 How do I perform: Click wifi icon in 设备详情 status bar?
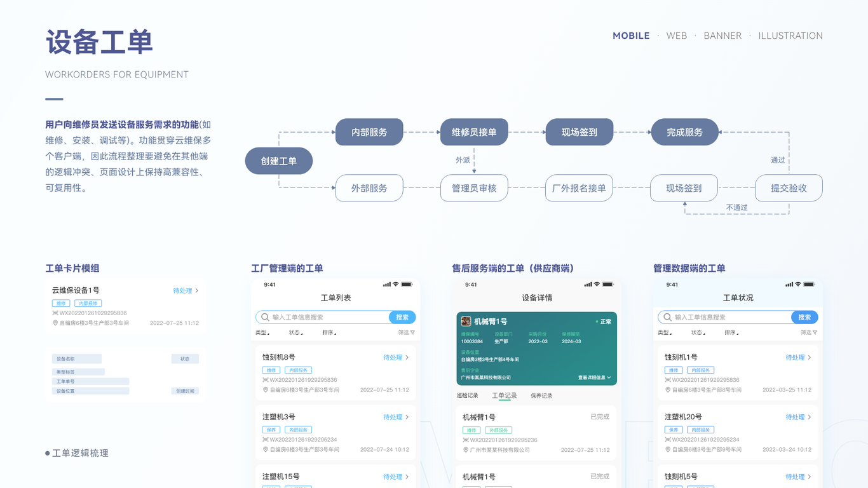pyautogui.click(x=597, y=285)
